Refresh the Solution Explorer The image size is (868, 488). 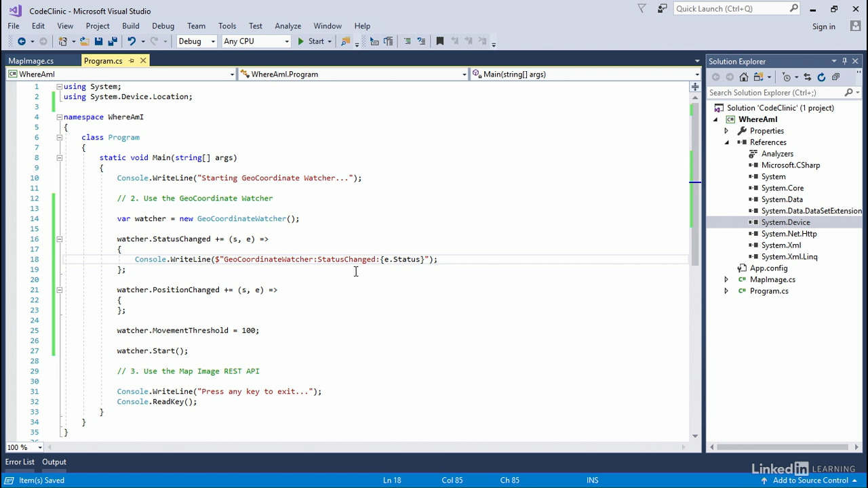pyautogui.click(x=821, y=77)
